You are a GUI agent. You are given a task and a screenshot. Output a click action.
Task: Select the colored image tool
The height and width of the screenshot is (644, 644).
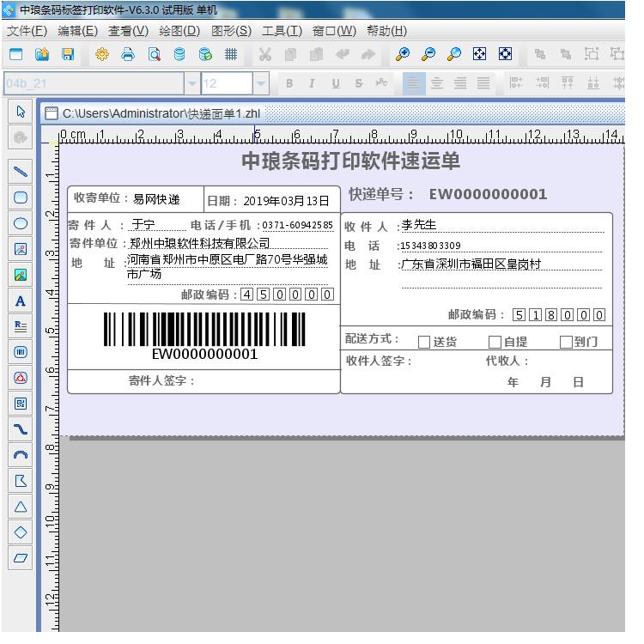tap(21, 275)
